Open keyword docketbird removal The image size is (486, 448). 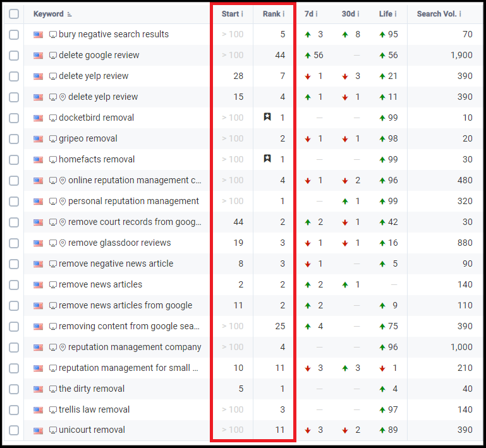[x=97, y=118]
